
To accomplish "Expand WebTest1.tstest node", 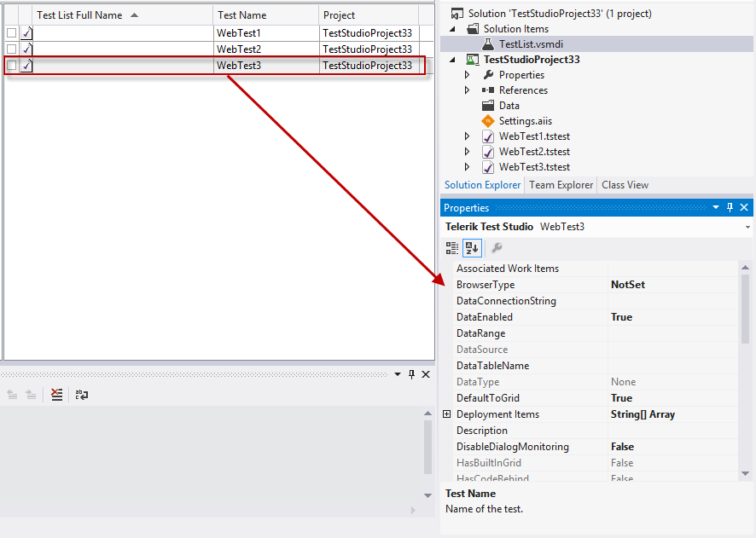I will click(467, 136).
